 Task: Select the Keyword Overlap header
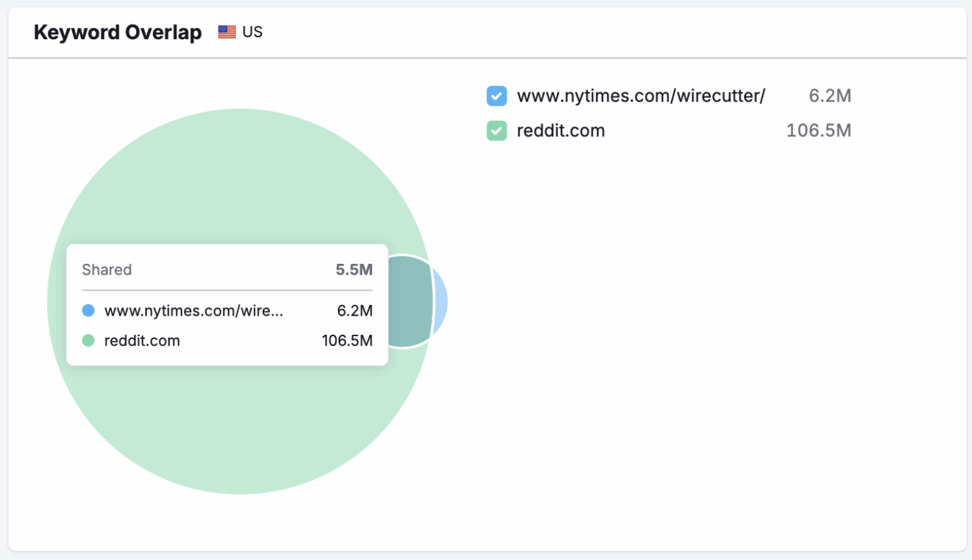[118, 32]
